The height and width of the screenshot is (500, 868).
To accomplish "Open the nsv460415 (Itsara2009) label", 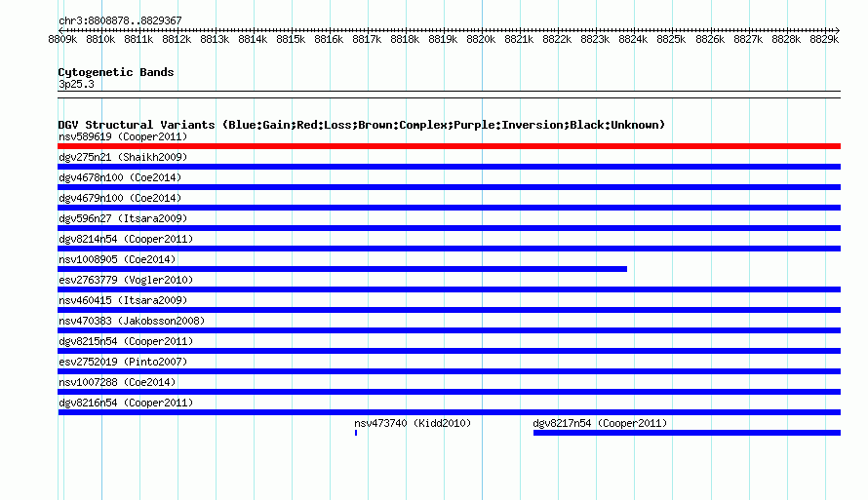I will [x=123, y=300].
